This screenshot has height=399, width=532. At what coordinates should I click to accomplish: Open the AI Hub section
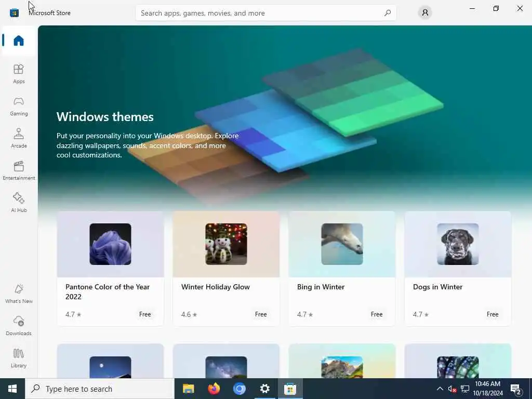19,203
